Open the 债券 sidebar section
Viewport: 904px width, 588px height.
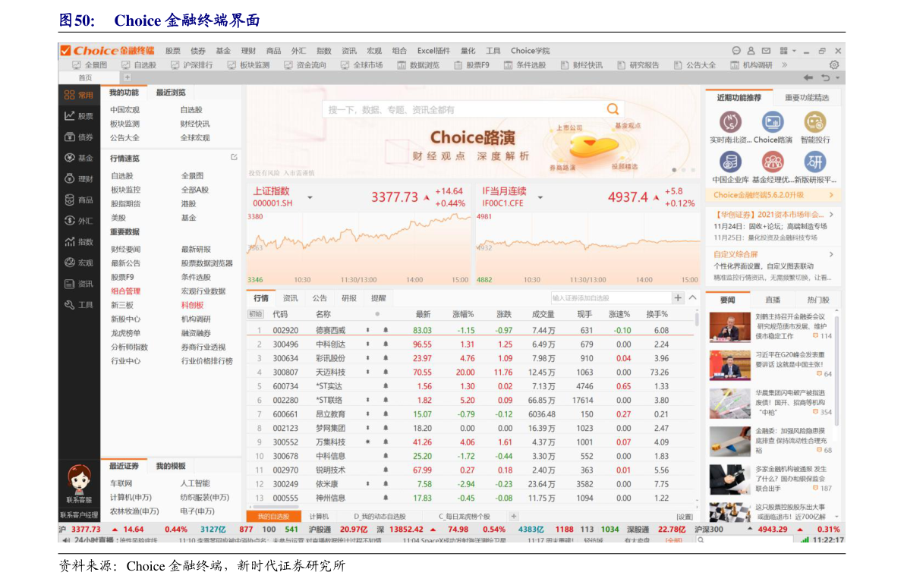point(79,137)
